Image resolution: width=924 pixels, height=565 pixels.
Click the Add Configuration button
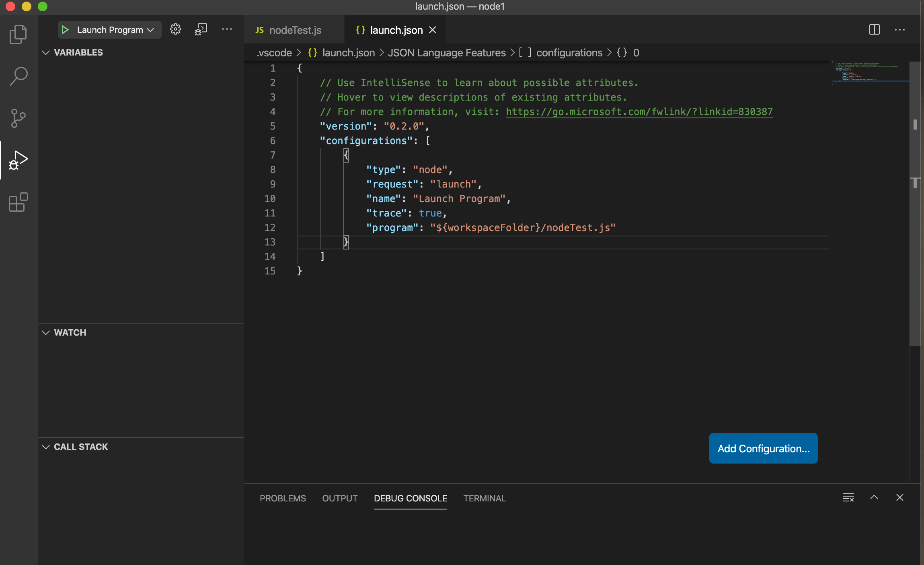[762, 448]
